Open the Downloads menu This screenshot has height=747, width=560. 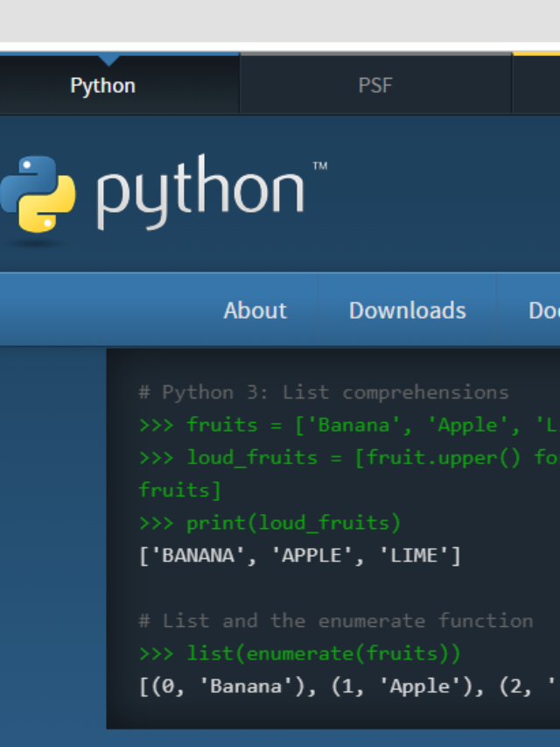coord(407,310)
